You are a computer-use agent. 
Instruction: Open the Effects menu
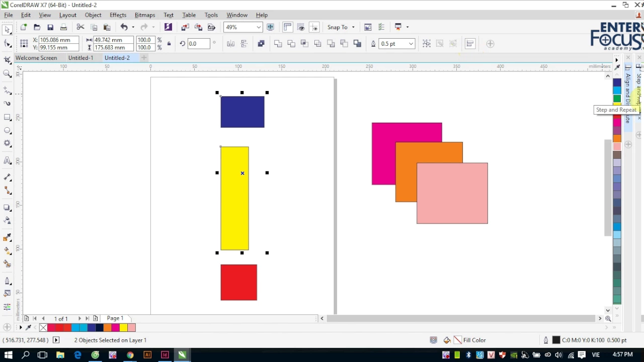tap(118, 15)
